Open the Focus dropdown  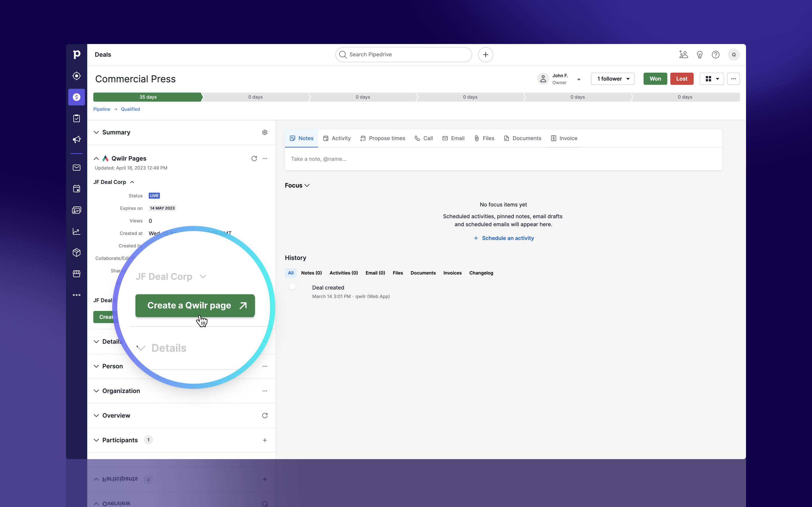coord(297,185)
